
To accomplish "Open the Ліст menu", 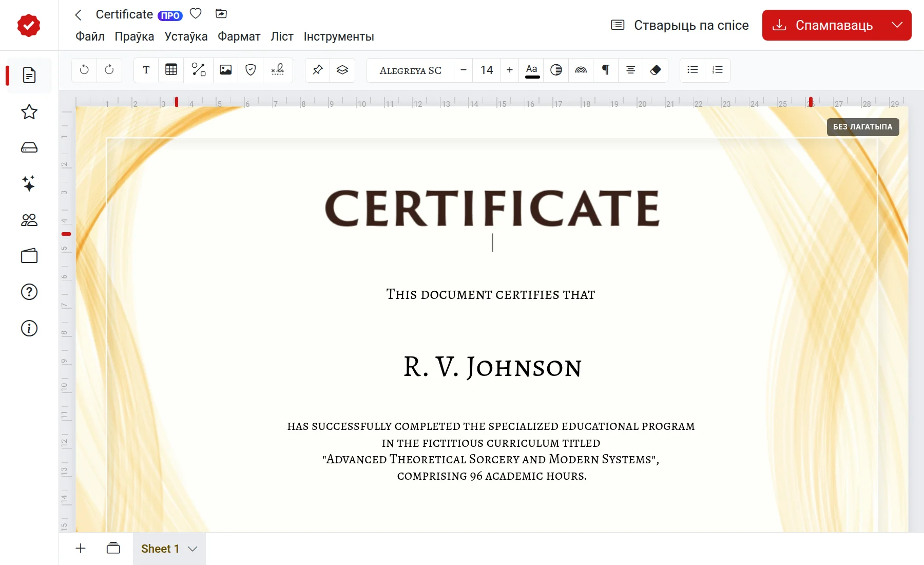I will pos(282,36).
